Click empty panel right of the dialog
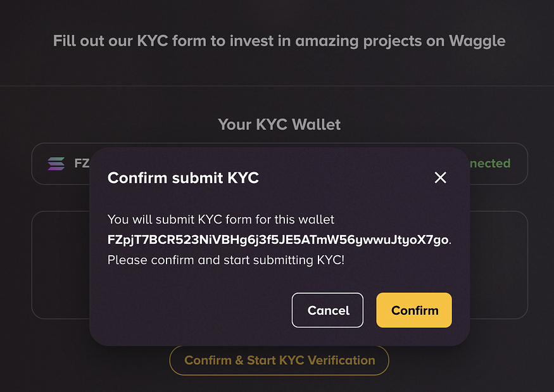Image resolution: width=554 pixels, height=392 pixels. coord(498,265)
